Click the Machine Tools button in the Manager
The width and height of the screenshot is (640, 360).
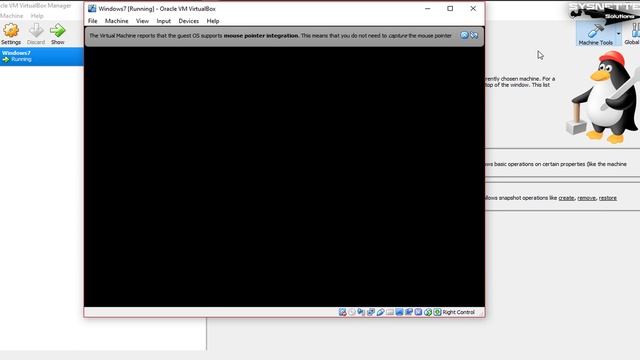596,34
